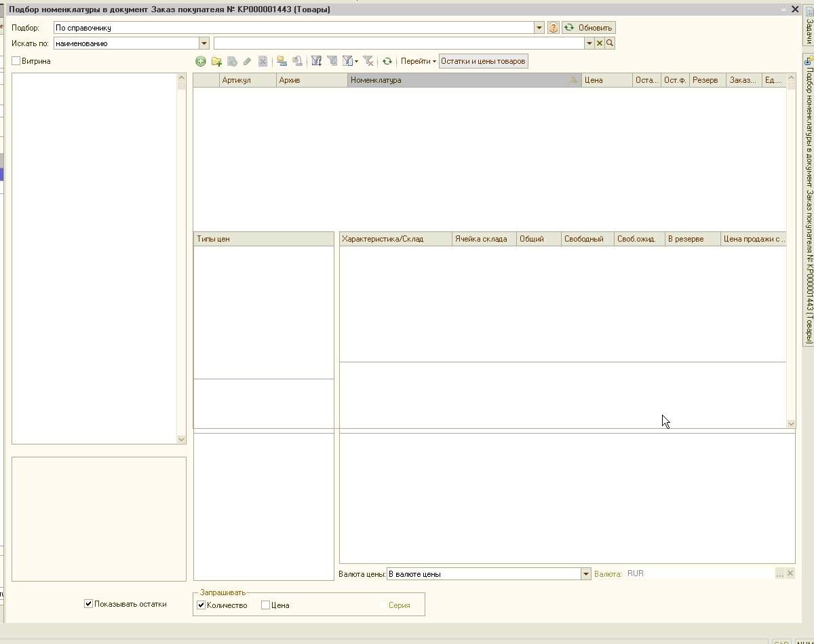
Task: Click the Обновить button
Action: click(x=589, y=28)
